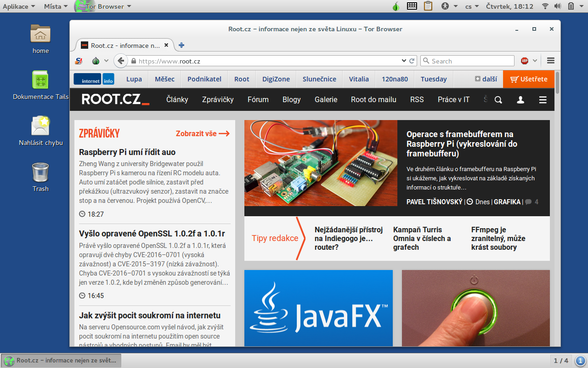Open the 'FFmpeg je zranitelný' tip link

(x=498, y=238)
